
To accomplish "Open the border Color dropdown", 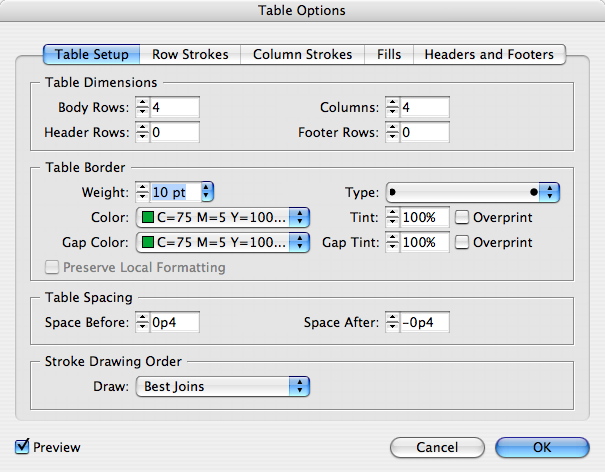I will pyautogui.click(x=223, y=217).
